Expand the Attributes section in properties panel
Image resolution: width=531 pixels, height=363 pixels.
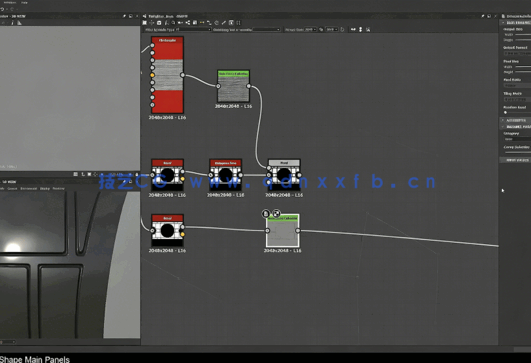point(516,120)
